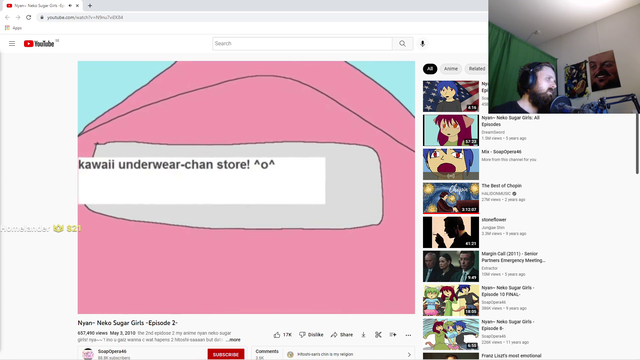
Task: Click American flag anime thumbnail
Action: 451,96
